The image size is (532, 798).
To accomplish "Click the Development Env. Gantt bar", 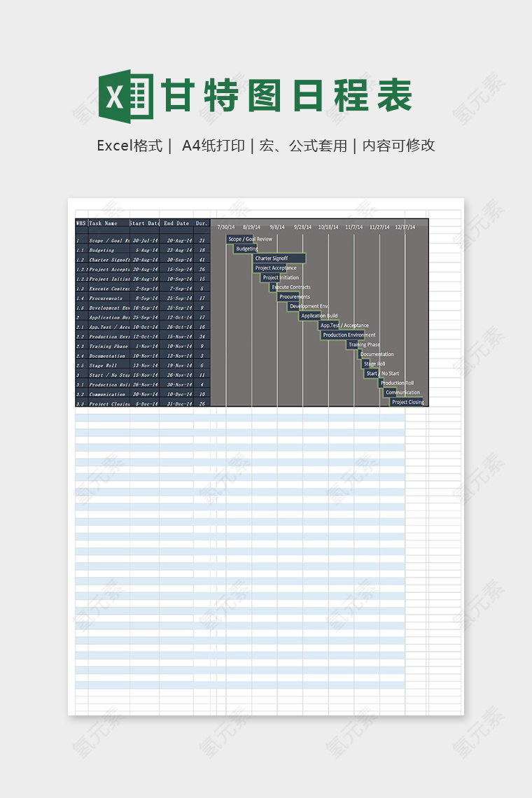I will click(293, 306).
